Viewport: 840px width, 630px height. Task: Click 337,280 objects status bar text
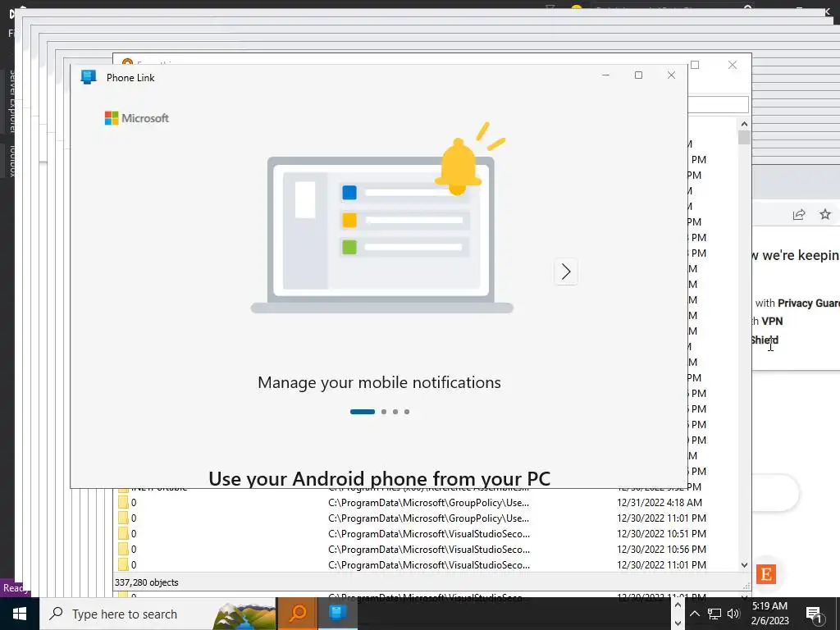tap(146, 582)
